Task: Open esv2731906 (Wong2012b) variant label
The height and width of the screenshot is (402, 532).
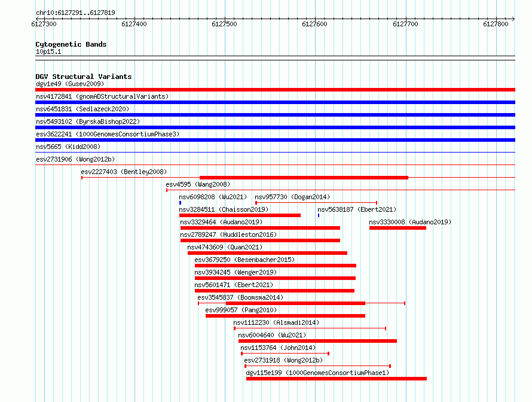Action: 75,159
